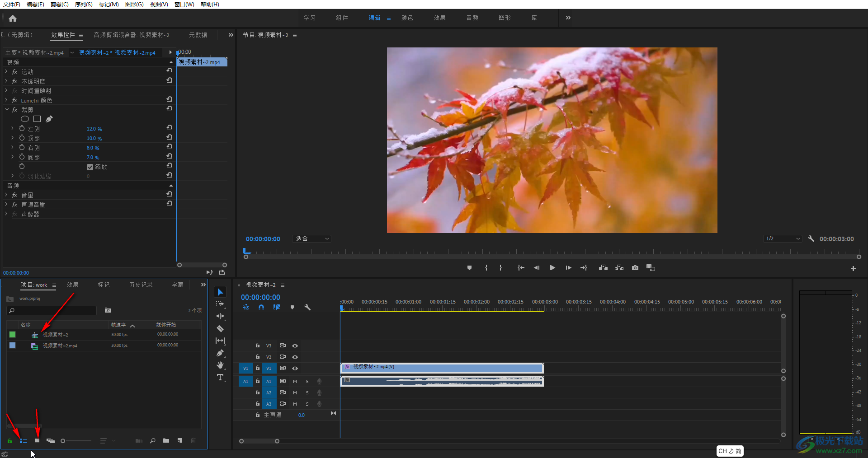This screenshot has width=868, height=458.
Task: Add marker in timeline
Action: click(x=292, y=307)
